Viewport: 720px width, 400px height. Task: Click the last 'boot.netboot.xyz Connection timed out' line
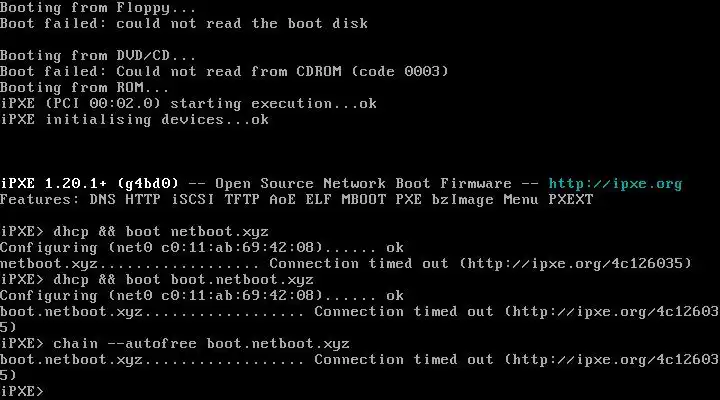pyautogui.click(x=359, y=367)
